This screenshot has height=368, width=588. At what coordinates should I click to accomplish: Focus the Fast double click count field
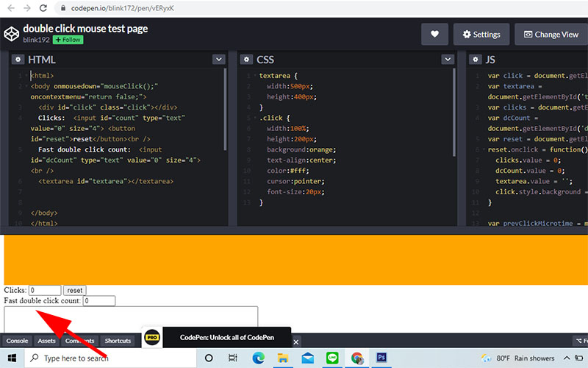99,301
